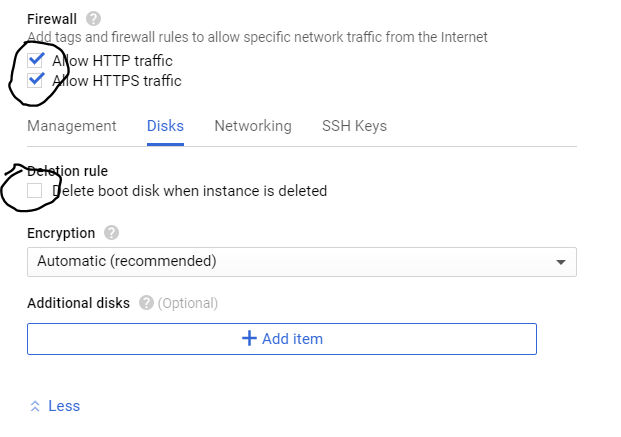Uncheck the Allow HTTP traffic checkbox
The height and width of the screenshot is (437, 621).
pos(36,60)
